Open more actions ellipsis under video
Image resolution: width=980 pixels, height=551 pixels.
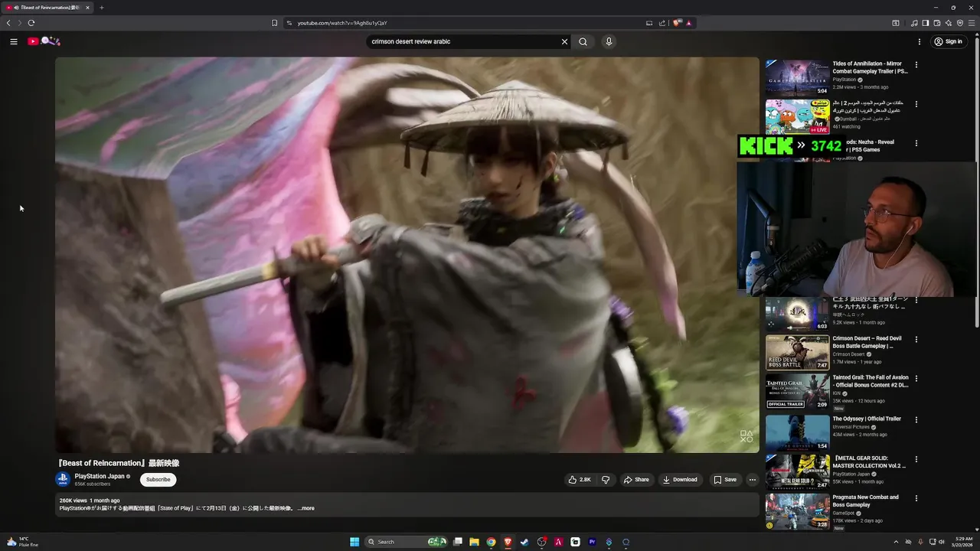(x=752, y=480)
